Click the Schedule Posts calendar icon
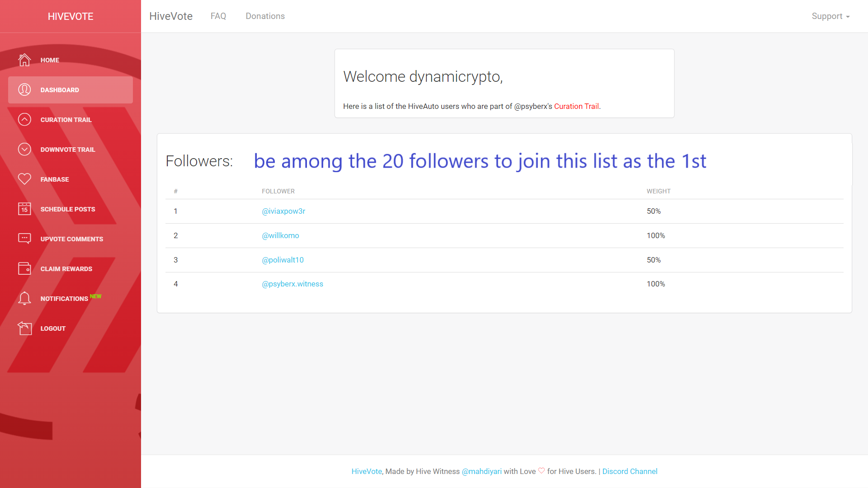Viewport: 868px width, 488px height. pos(24,209)
